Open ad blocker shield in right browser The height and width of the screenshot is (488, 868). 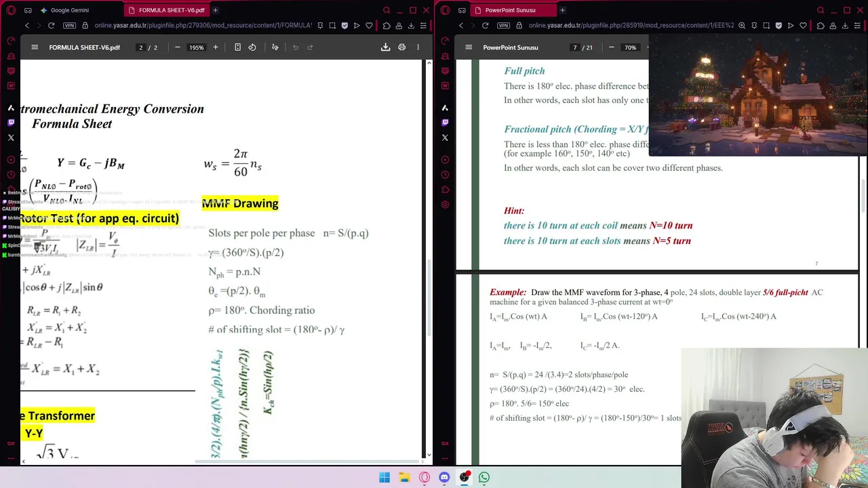pos(778,26)
